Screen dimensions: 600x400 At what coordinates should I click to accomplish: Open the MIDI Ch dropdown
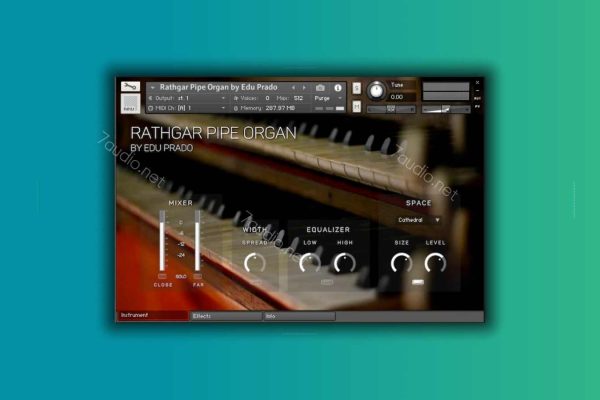pyautogui.click(x=187, y=108)
